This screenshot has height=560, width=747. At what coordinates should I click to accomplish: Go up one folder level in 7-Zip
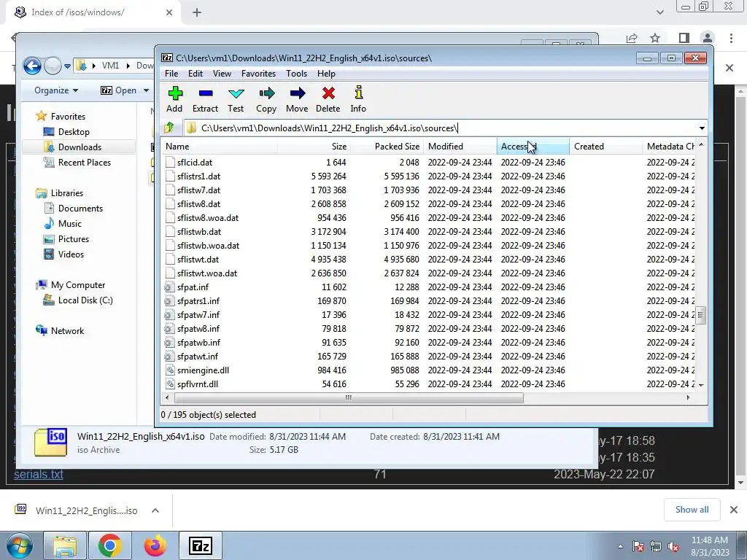[x=169, y=128]
